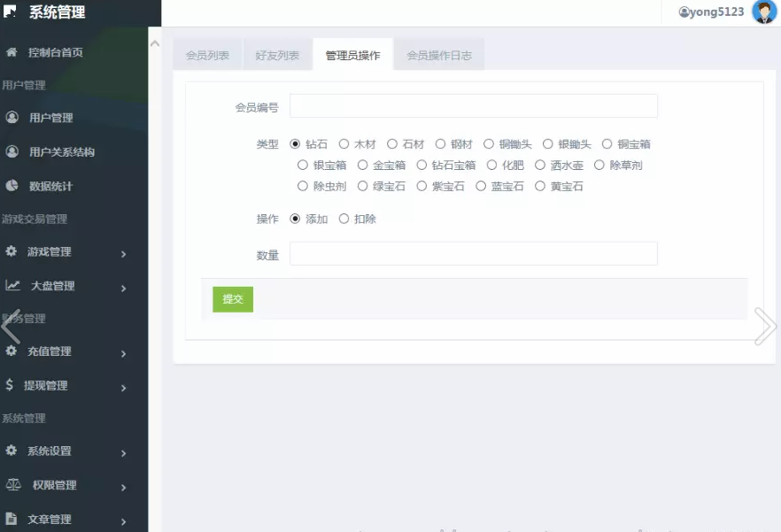Choose the 添加 operation radio
The image size is (781, 532).
coord(295,219)
